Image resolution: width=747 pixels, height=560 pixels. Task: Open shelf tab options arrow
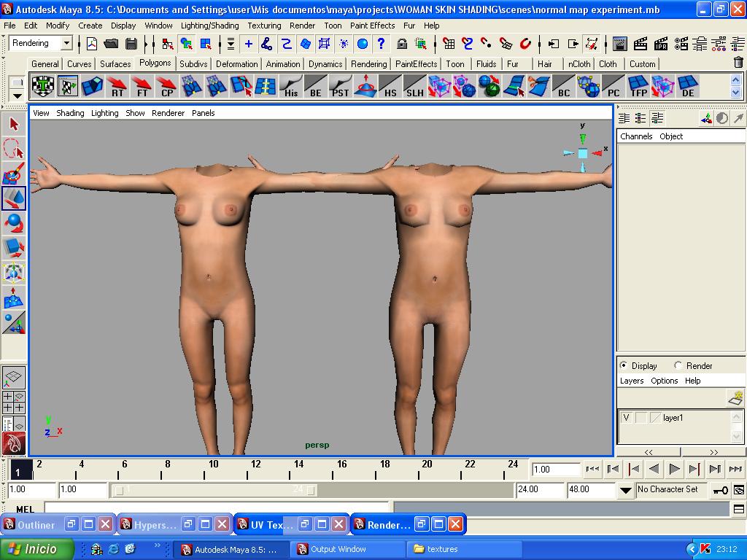pos(18,96)
